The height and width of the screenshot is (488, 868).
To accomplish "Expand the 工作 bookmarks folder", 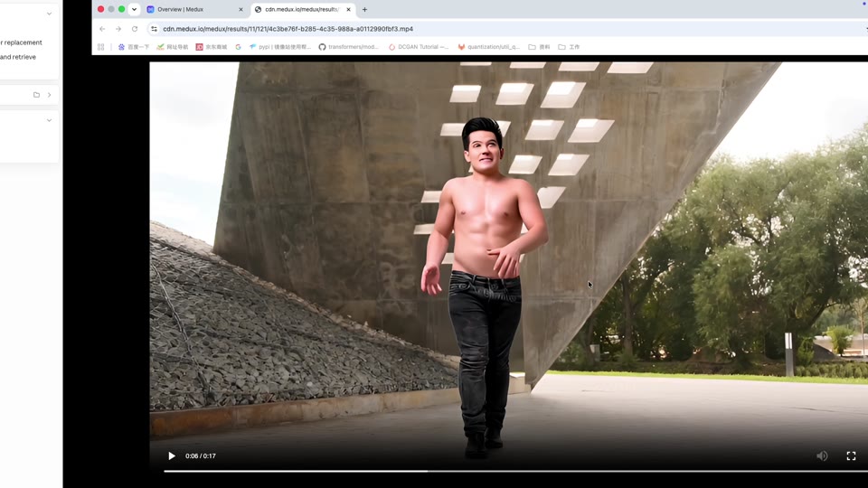I will click(x=569, y=47).
